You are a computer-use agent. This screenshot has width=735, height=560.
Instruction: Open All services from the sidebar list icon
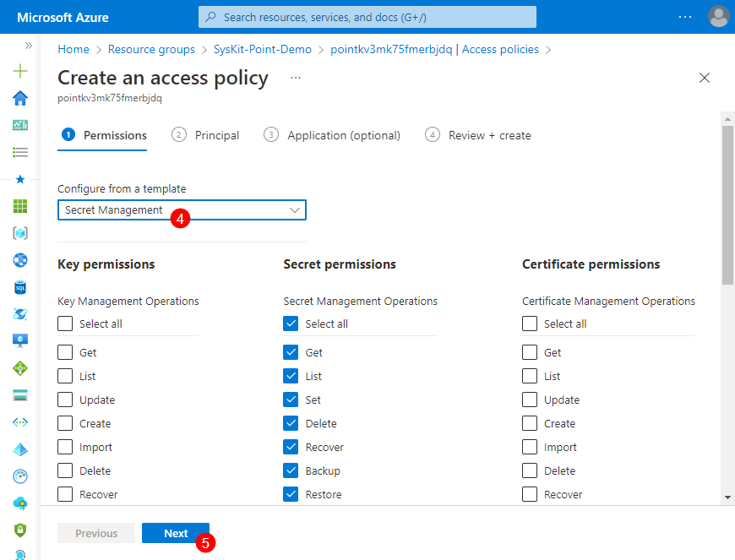(19, 152)
